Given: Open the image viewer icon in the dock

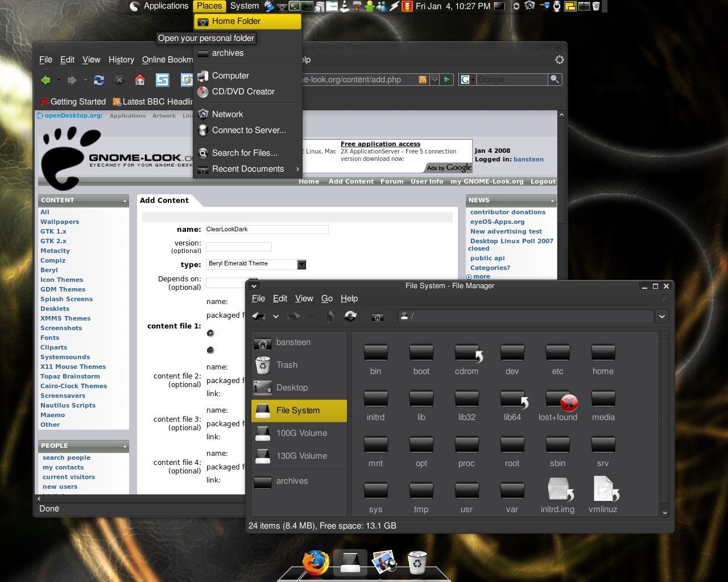Looking at the screenshot, I should (x=384, y=562).
